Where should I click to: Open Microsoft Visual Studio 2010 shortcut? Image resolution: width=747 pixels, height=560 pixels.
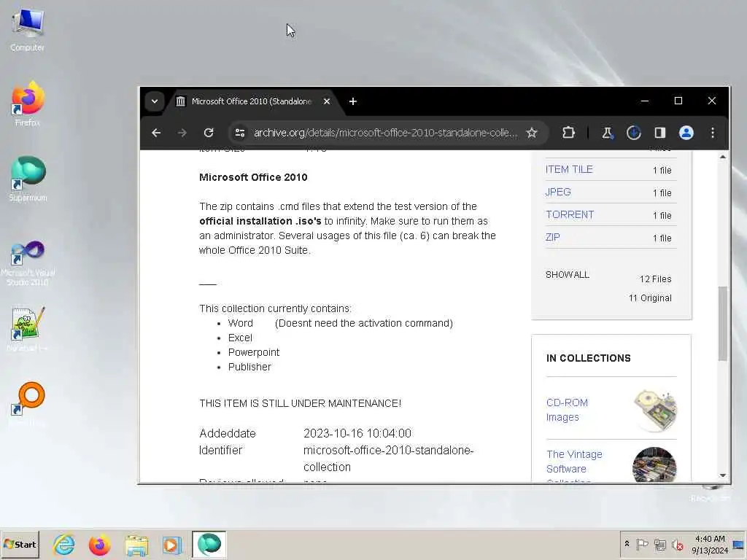tap(28, 262)
